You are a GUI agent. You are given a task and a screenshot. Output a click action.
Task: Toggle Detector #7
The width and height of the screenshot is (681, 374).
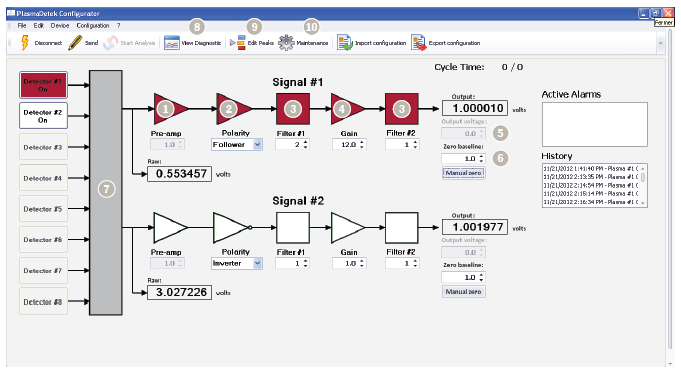[x=43, y=271]
